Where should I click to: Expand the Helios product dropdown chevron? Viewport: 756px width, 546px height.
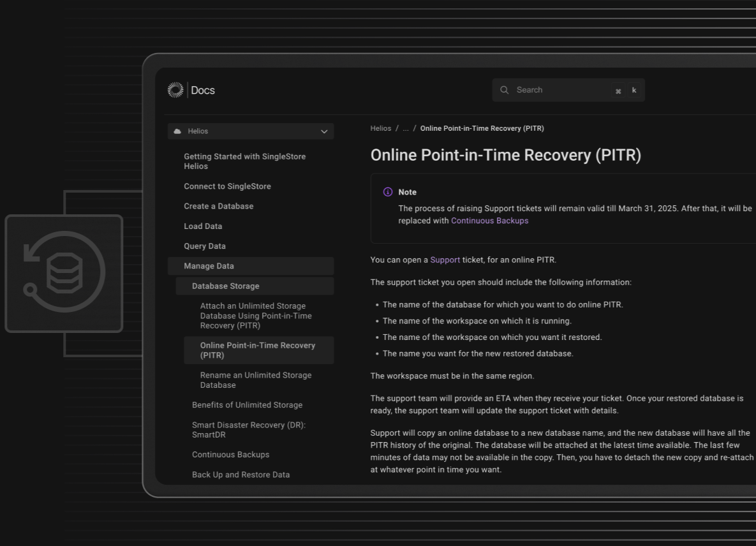[324, 131]
